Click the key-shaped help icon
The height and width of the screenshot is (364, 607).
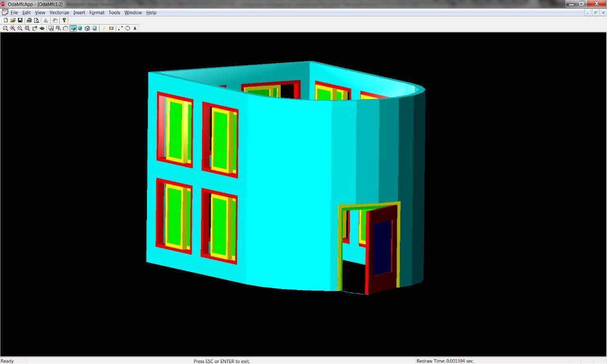64,20
